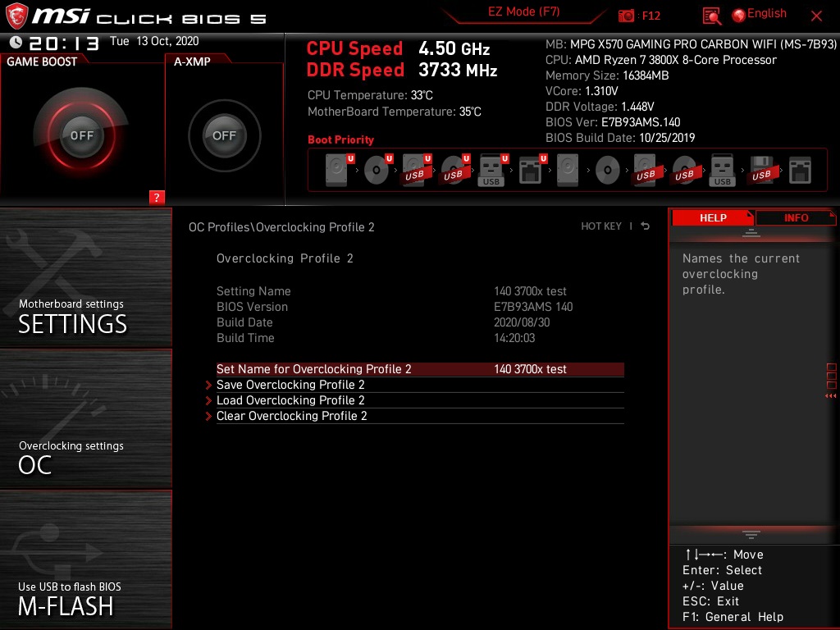840x630 pixels.
Task: Close the BIOS with the red X
Action: [x=816, y=16]
